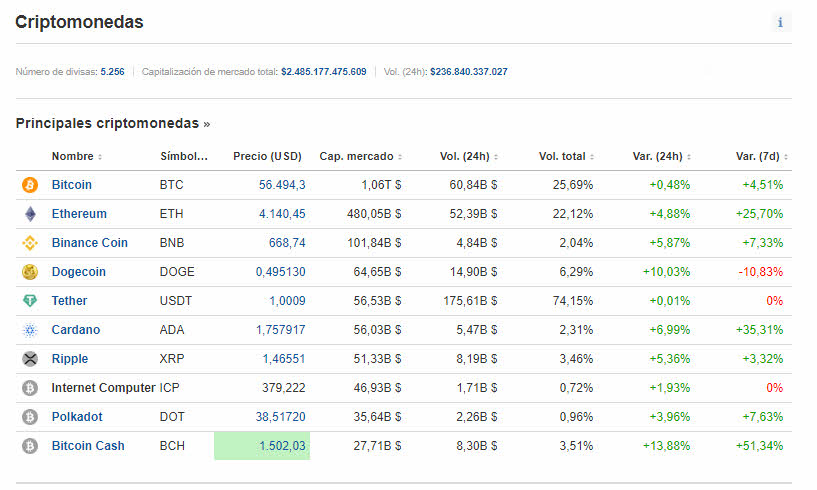Sort table by Nombre column
The width and height of the screenshot is (817, 490).
pyautogui.click(x=76, y=156)
